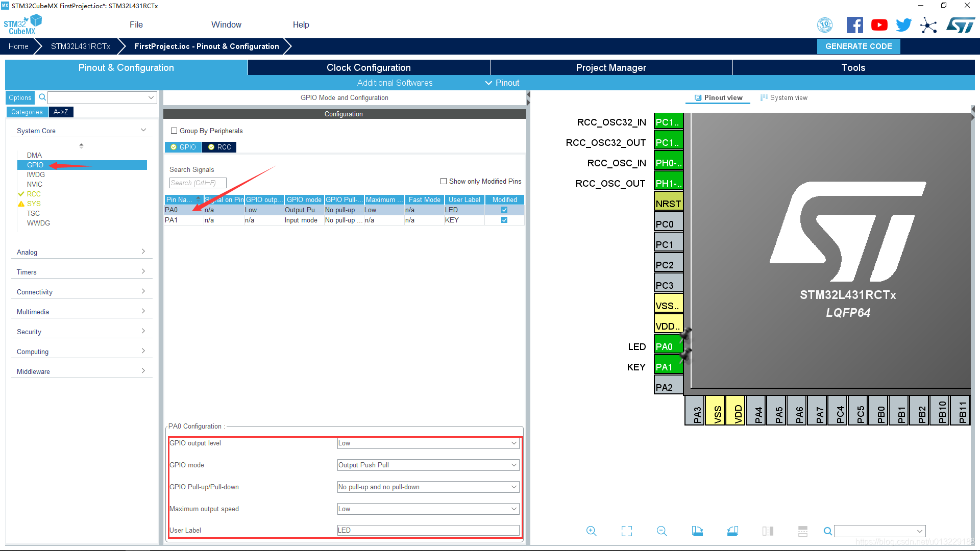This screenshot has height=551, width=980.
Task: Expand the Analog category
Action: 81,252
